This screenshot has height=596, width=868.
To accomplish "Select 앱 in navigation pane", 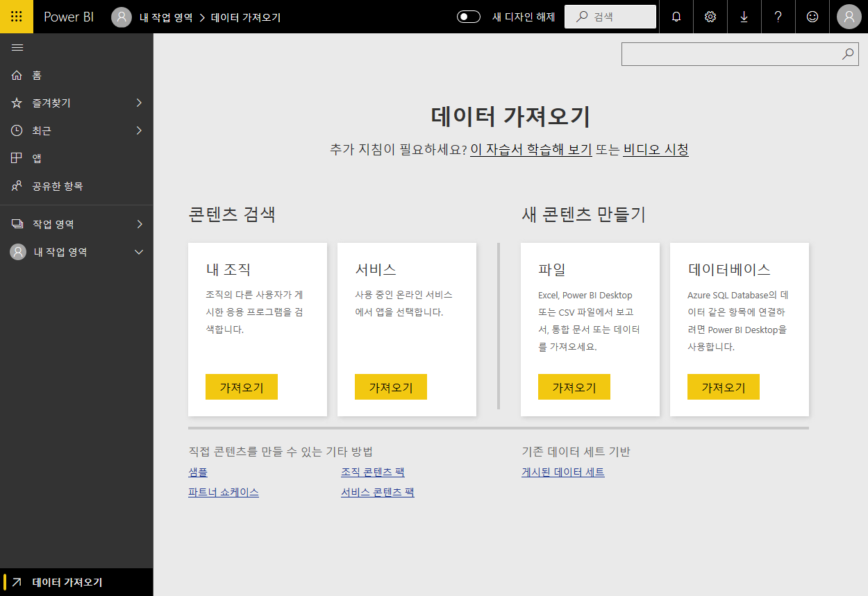I will pyautogui.click(x=76, y=158).
